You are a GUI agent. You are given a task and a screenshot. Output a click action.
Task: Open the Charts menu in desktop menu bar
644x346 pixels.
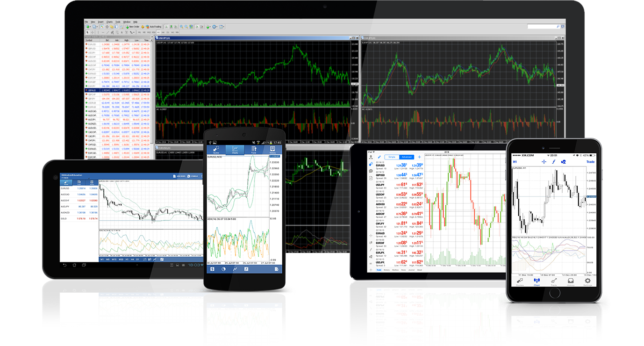(109, 22)
